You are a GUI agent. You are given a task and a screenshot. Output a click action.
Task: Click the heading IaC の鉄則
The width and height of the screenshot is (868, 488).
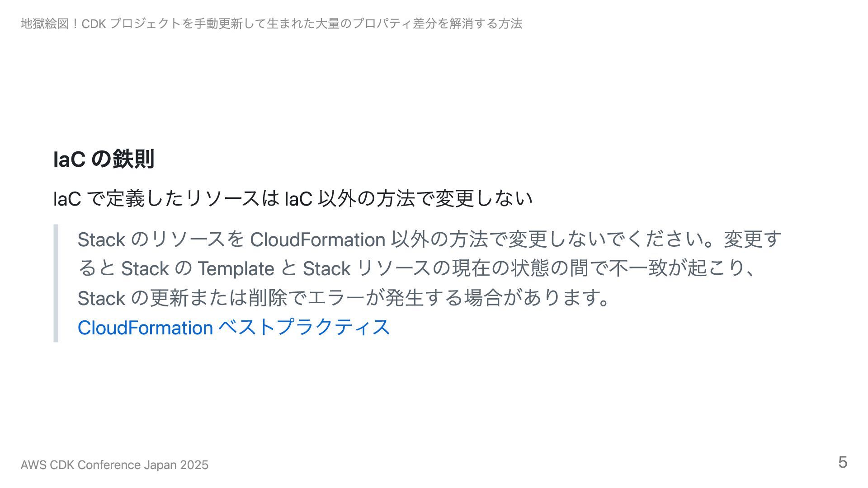[104, 159]
